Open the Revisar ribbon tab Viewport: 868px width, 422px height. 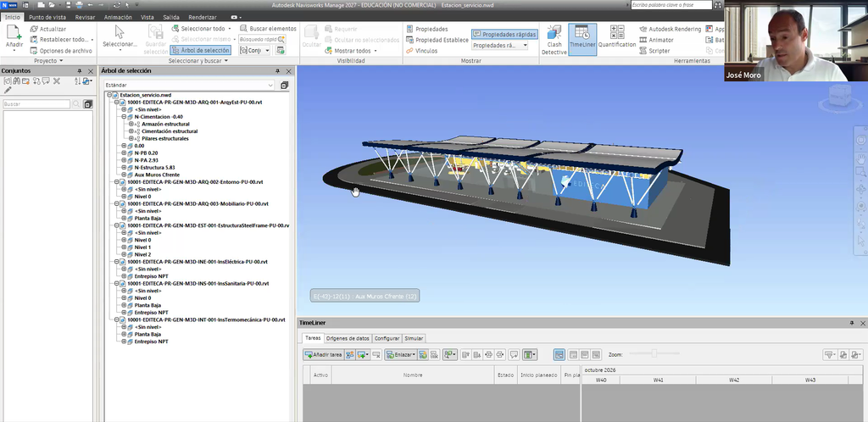86,17
